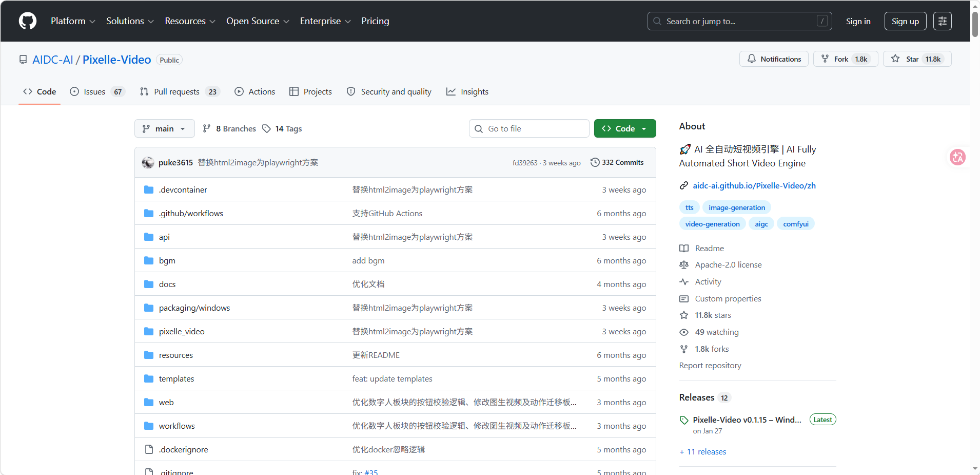980x475 pixels.
Task: Expand the Solutions menu
Action: pyautogui.click(x=130, y=21)
